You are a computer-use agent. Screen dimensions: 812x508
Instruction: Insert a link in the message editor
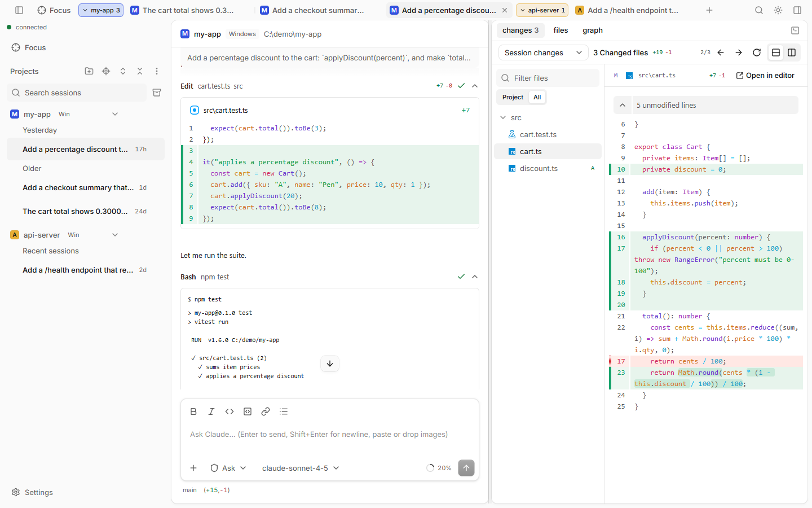click(266, 411)
